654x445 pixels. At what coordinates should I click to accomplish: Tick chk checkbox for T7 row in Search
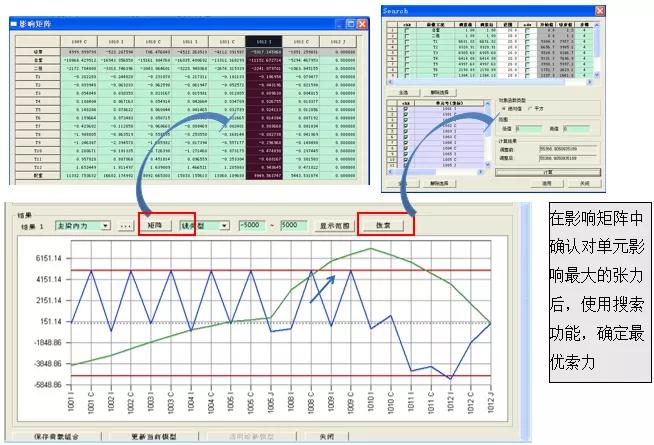coord(407,75)
